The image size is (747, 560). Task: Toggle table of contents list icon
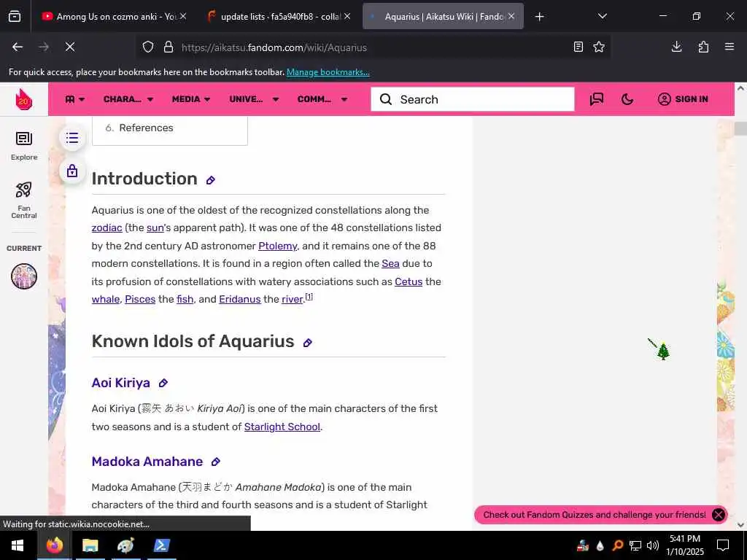click(72, 138)
